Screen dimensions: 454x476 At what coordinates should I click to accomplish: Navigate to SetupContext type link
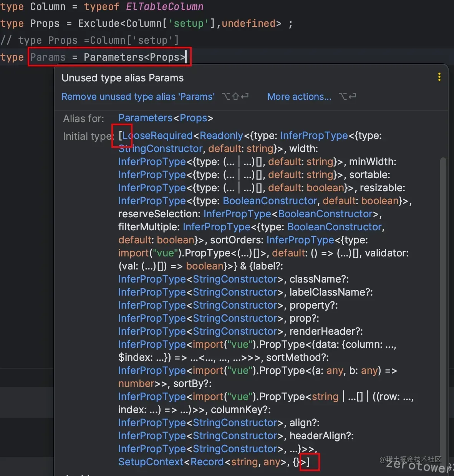click(x=151, y=462)
